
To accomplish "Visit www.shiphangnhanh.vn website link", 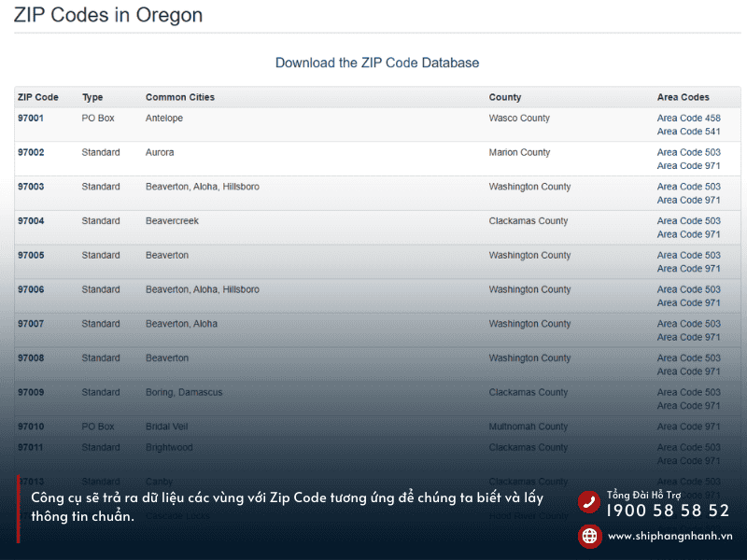I will 669,536.
